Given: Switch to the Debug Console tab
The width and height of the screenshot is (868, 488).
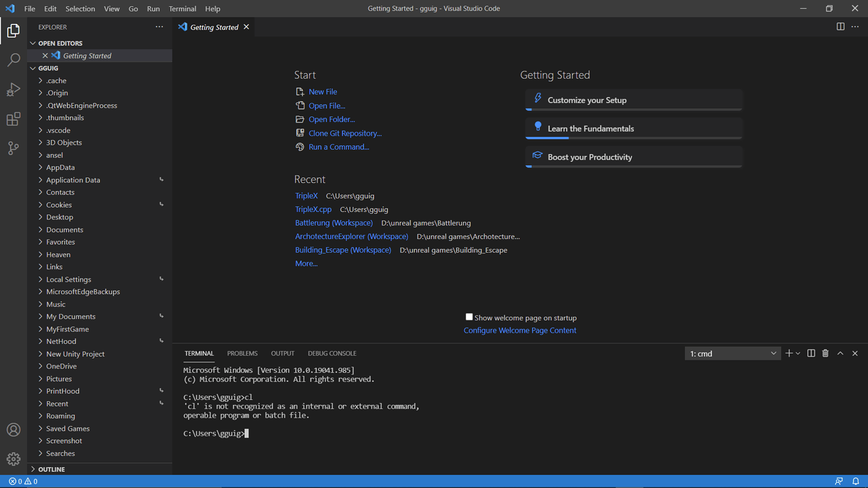Looking at the screenshot, I should (332, 353).
